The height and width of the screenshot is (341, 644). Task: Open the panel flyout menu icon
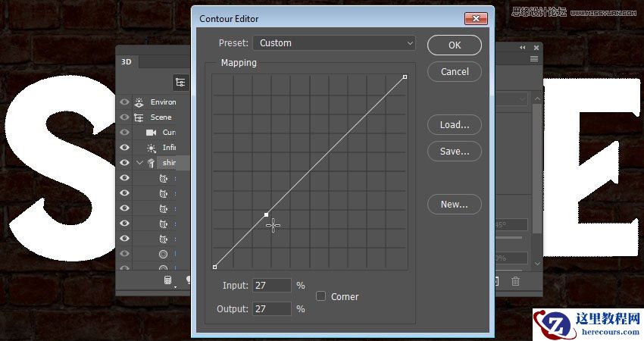coord(534,59)
